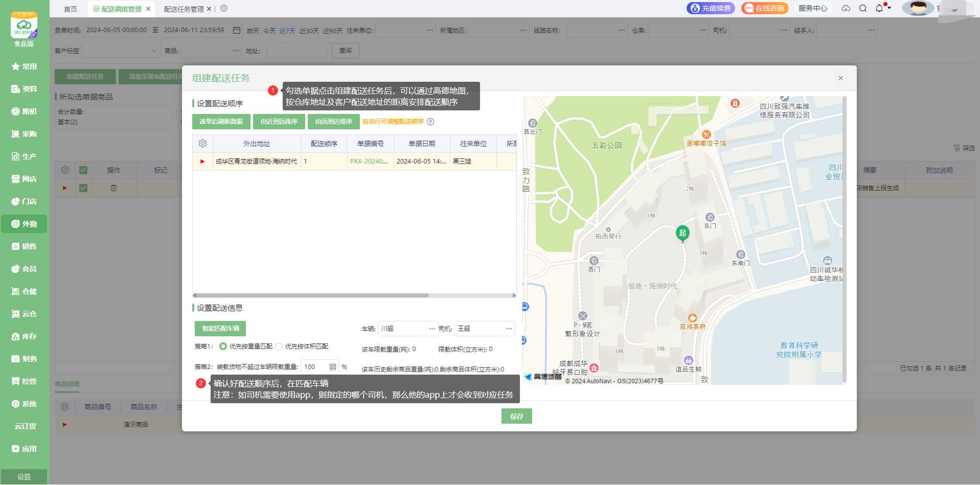Click the delivery table horizontal scrollbar
Viewport: 980px width, 485px height.
(x=312, y=295)
